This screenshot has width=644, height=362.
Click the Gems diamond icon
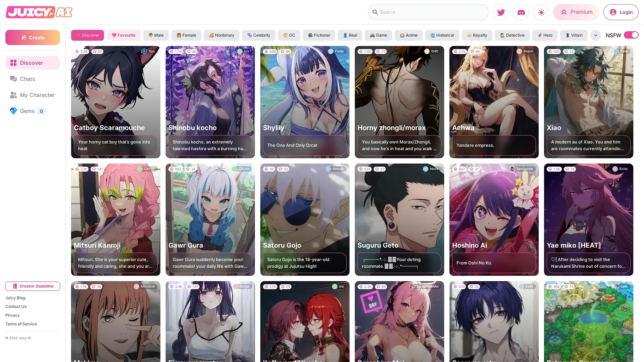tap(13, 111)
